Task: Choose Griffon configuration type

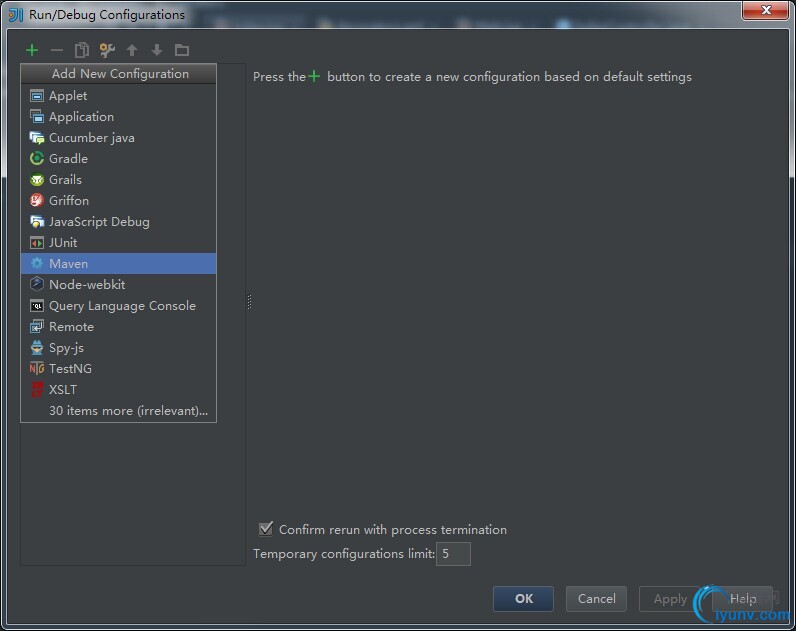Action: click(119, 201)
